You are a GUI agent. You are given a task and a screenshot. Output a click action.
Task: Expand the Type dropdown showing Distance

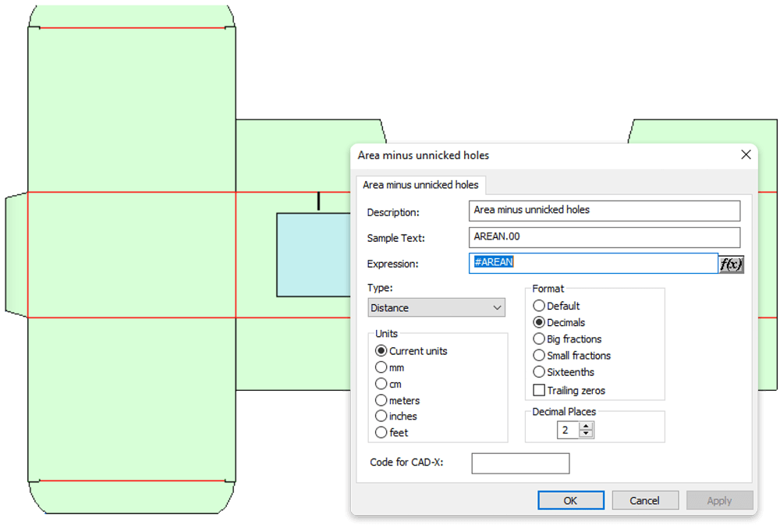coord(436,308)
